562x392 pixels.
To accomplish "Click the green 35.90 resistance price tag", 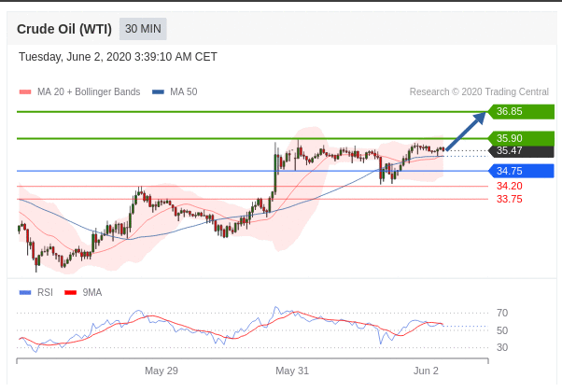I will [x=521, y=138].
